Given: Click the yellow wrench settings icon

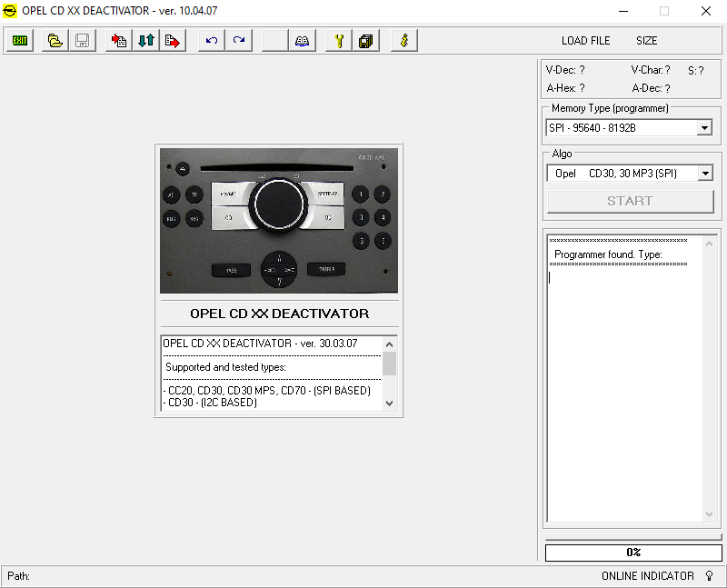Looking at the screenshot, I should pyautogui.click(x=339, y=40).
